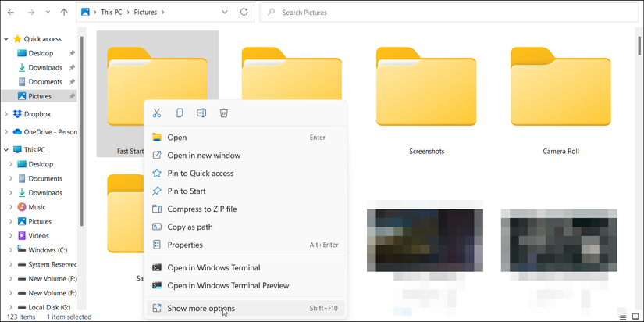The image size is (644, 322).
Task: Click Downloads icon under This PC
Action: (22, 193)
